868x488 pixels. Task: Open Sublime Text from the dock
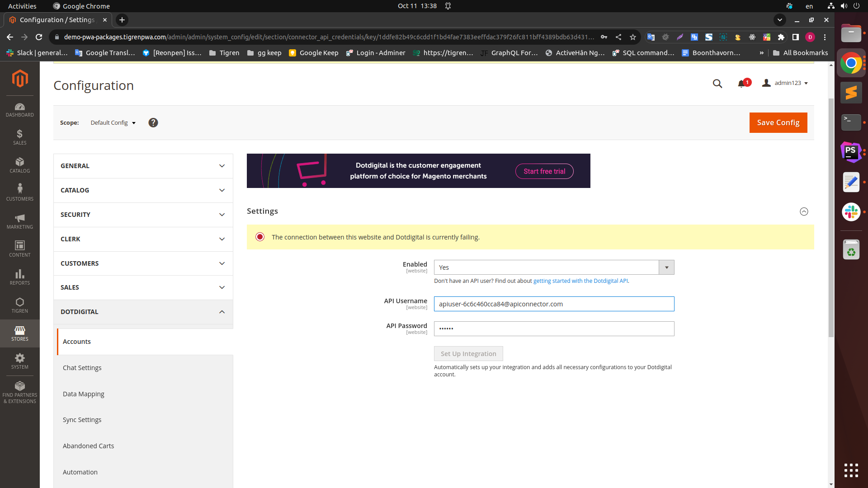click(x=851, y=93)
